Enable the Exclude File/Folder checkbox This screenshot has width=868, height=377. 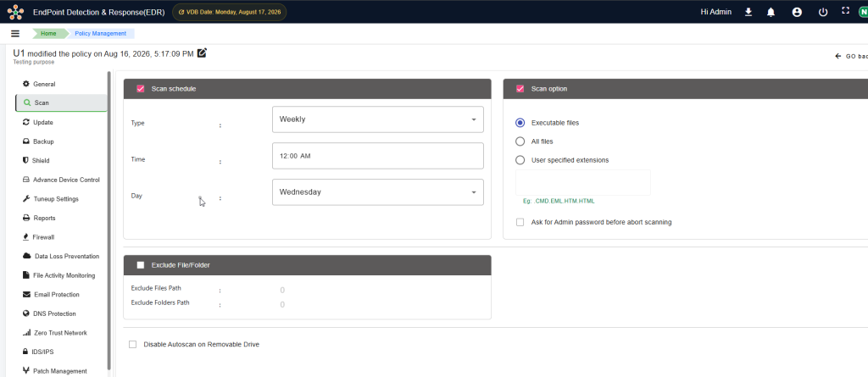(x=140, y=265)
